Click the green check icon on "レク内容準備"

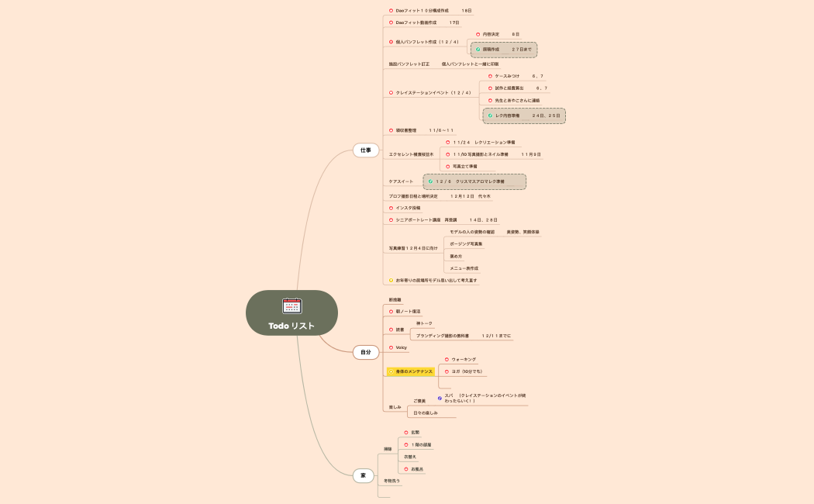[490, 115]
